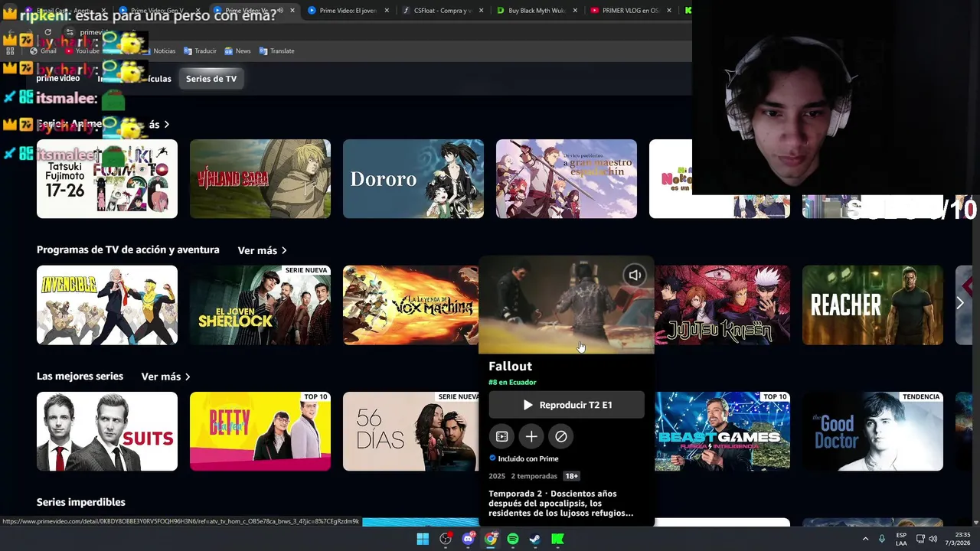Click the '2 temporadas' text in Fallout popup

point(534,476)
